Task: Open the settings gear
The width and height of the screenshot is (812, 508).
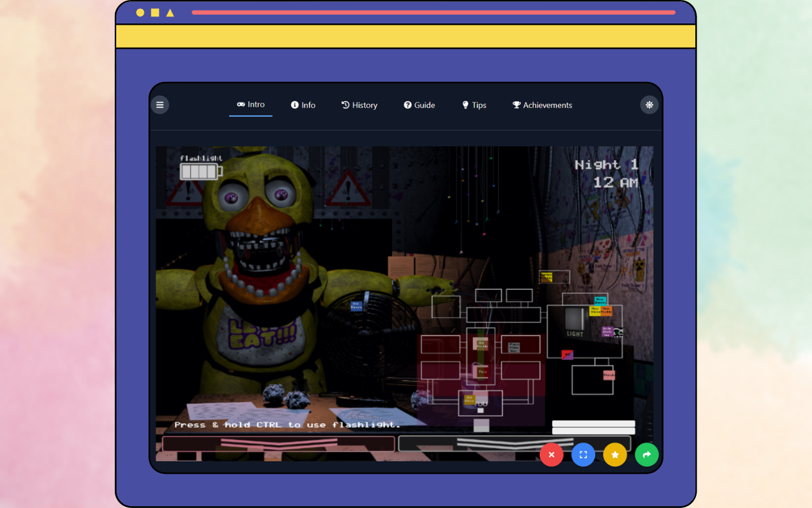Action: 649,104
